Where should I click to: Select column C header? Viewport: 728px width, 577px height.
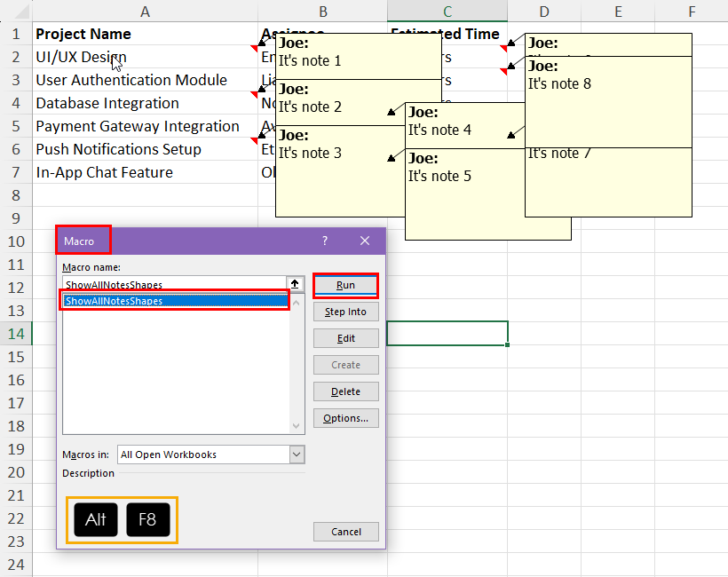point(447,12)
